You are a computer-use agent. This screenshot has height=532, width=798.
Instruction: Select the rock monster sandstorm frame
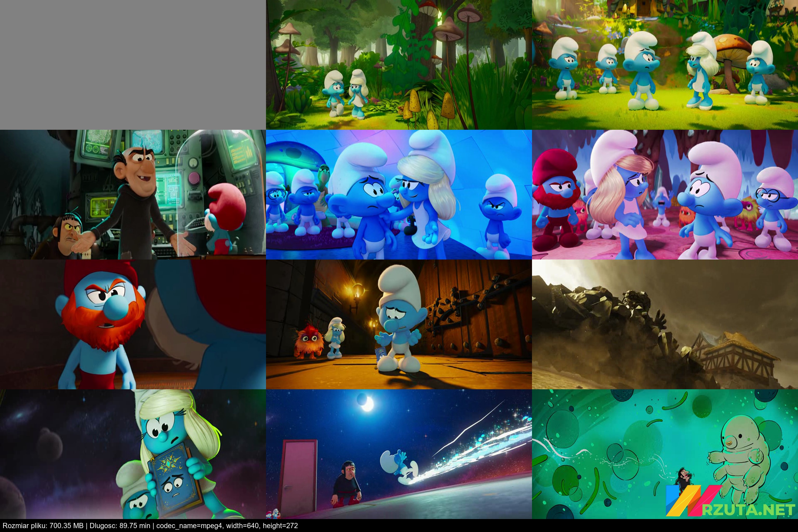(664, 324)
